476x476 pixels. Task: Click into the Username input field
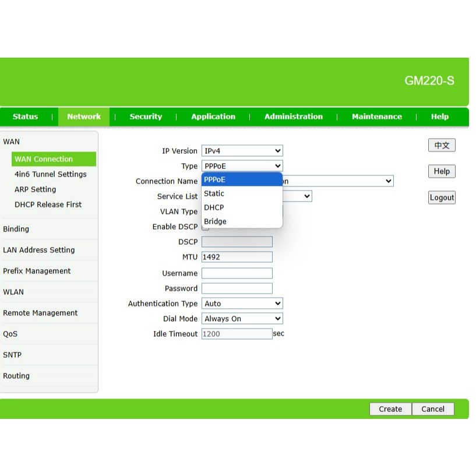click(237, 273)
